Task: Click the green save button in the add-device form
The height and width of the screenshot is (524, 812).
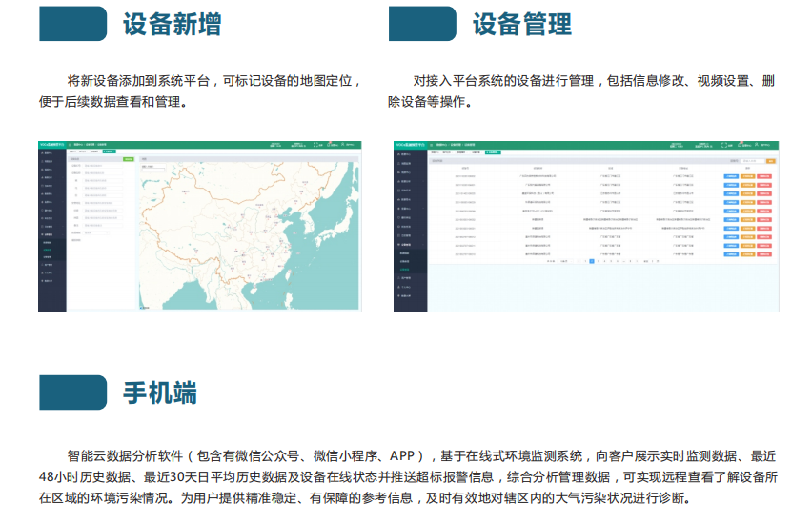Action: (129, 159)
